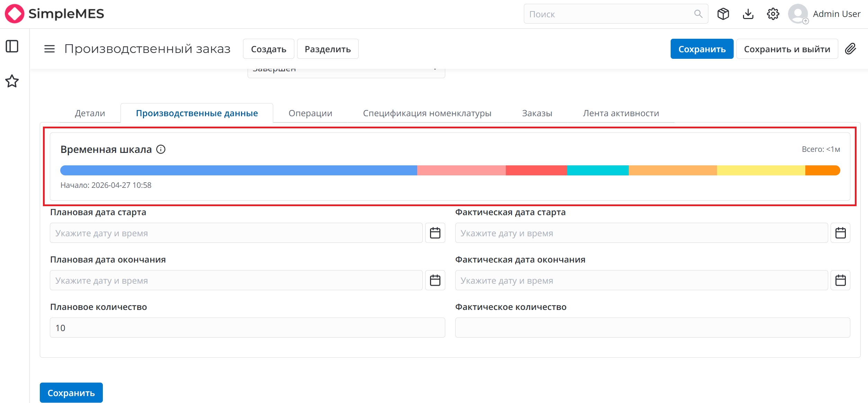Click the dark orange timeline segment
This screenshot has width=868, height=403.
pos(823,170)
